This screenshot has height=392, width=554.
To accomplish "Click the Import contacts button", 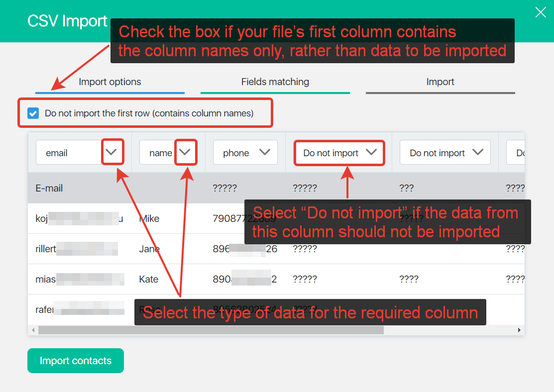I will point(76,361).
